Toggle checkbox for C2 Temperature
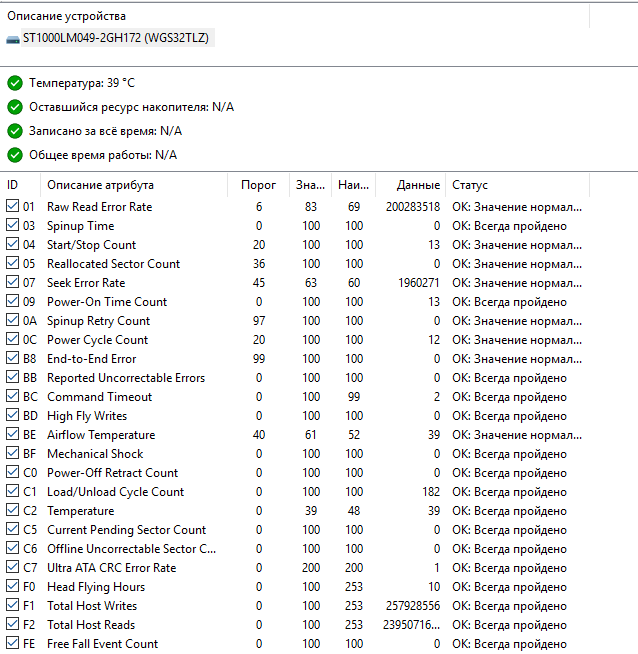The image size is (638, 654). [13, 509]
